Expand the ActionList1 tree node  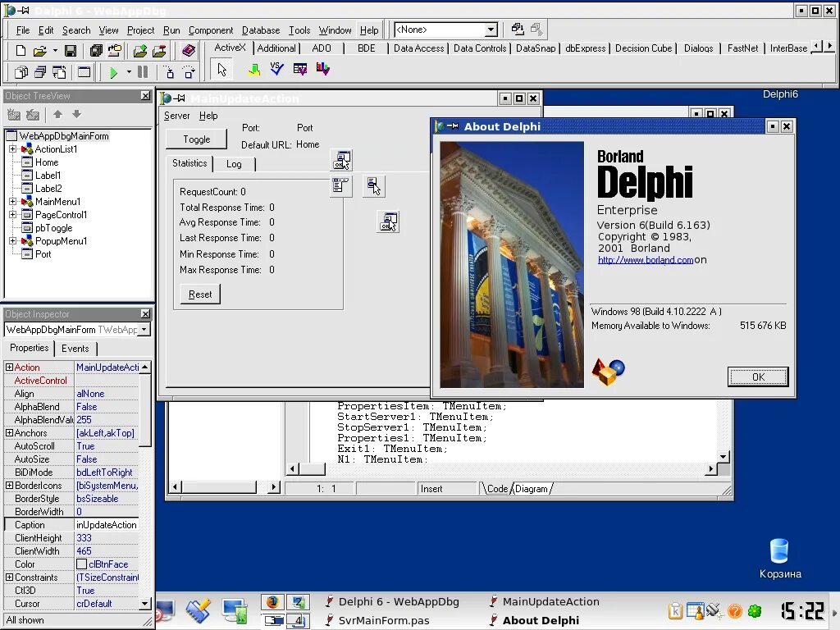point(13,149)
